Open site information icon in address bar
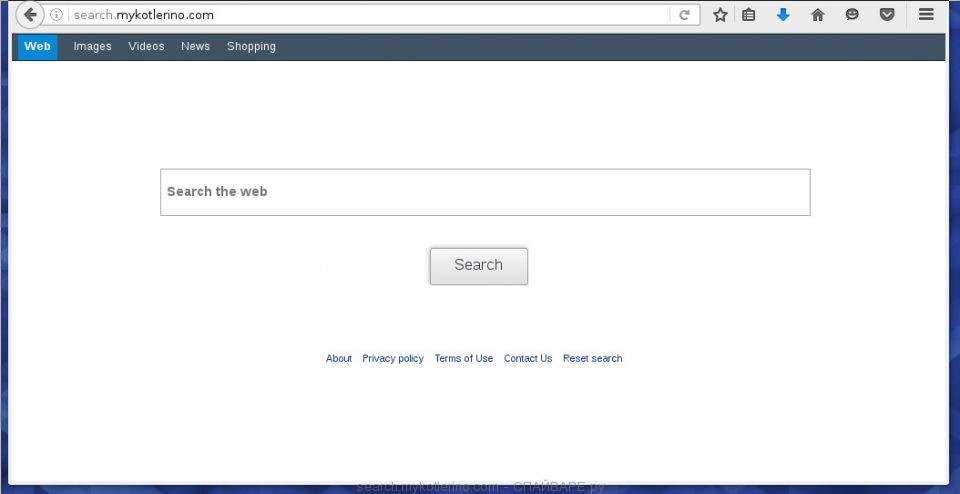 pos(56,15)
